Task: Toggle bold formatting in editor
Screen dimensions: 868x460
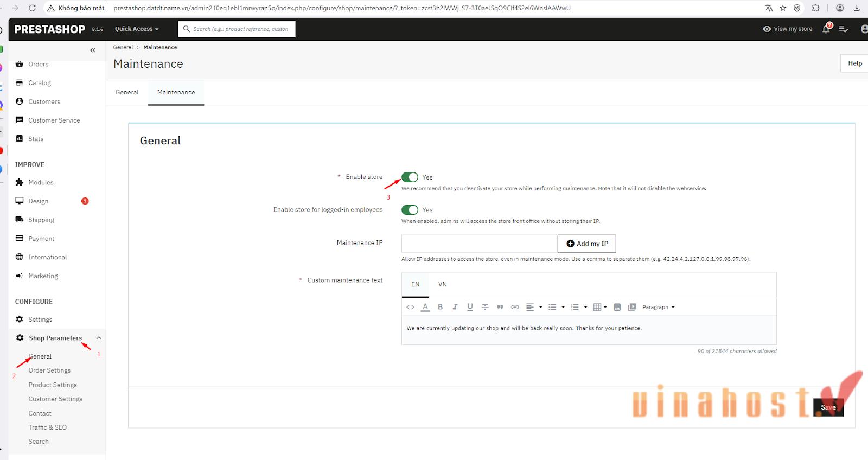Action: [x=441, y=307]
